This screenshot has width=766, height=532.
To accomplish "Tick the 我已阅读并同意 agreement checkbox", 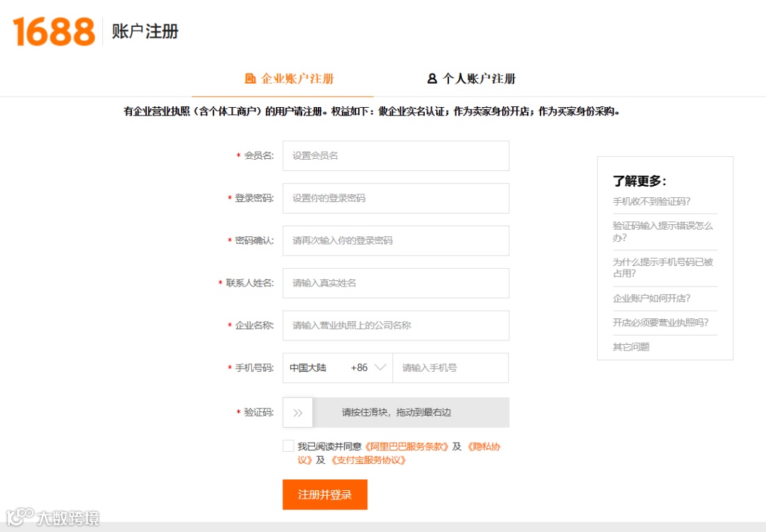I will coord(288,445).
